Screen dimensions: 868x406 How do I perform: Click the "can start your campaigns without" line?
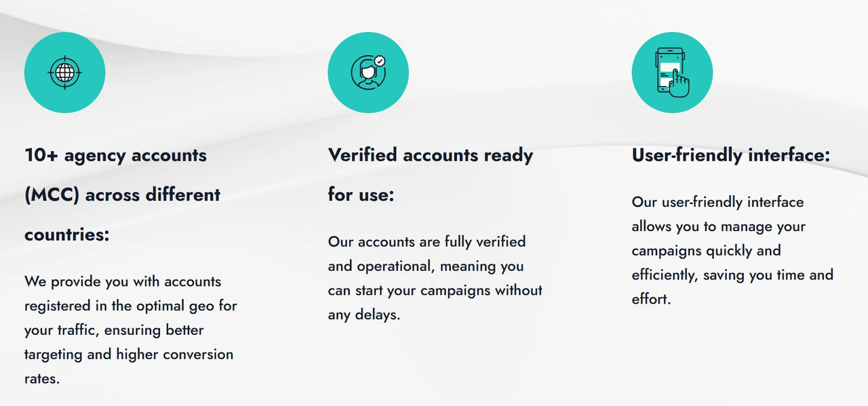coord(435,291)
